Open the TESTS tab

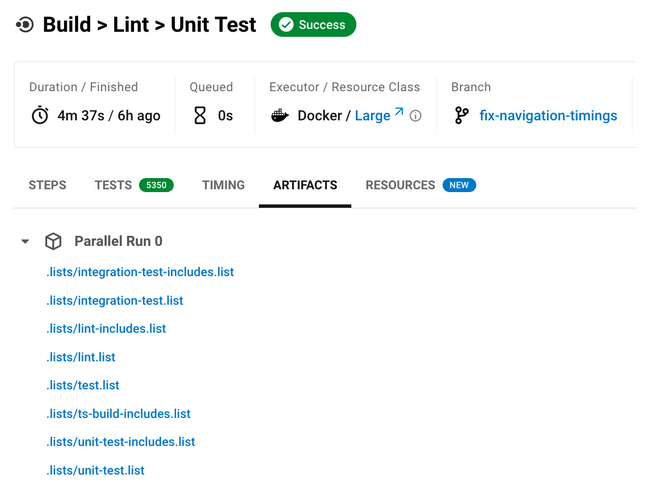click(113, 185)
